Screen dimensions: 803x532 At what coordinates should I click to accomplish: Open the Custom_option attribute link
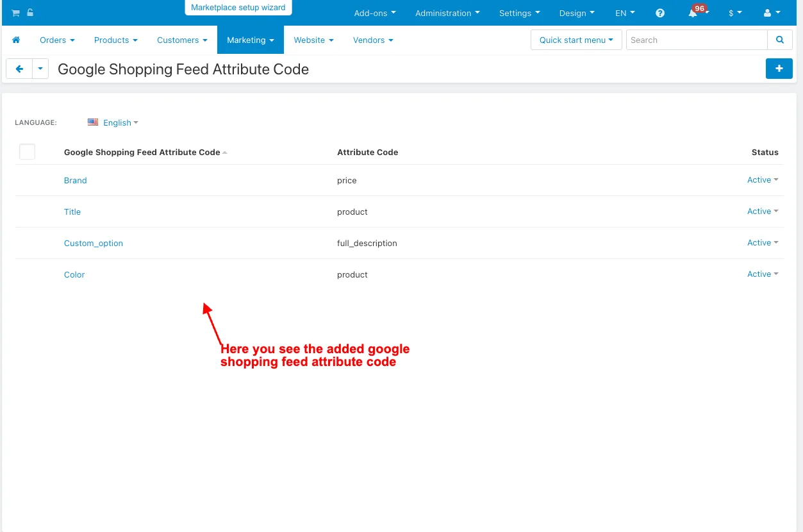point(94,244)
